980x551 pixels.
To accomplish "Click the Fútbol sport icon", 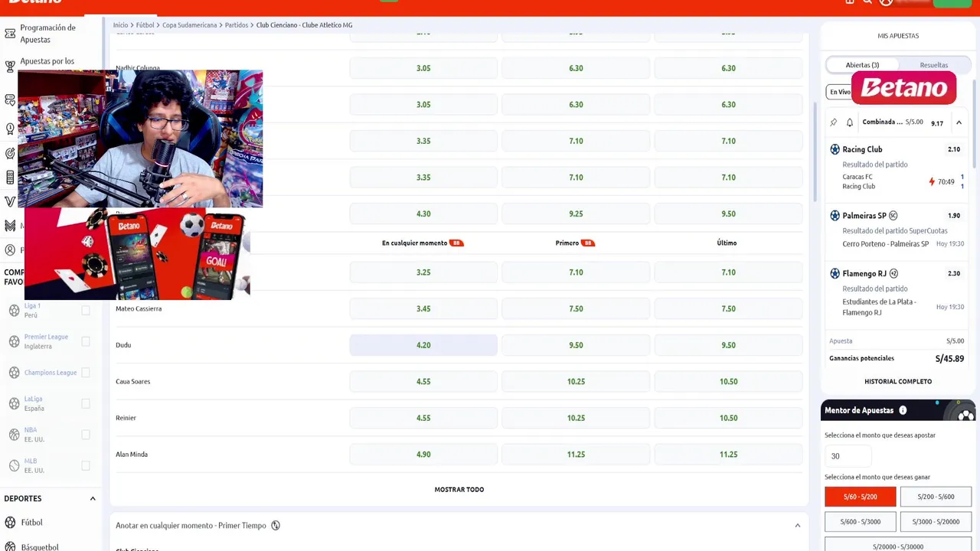I will [x=10, y=523].
